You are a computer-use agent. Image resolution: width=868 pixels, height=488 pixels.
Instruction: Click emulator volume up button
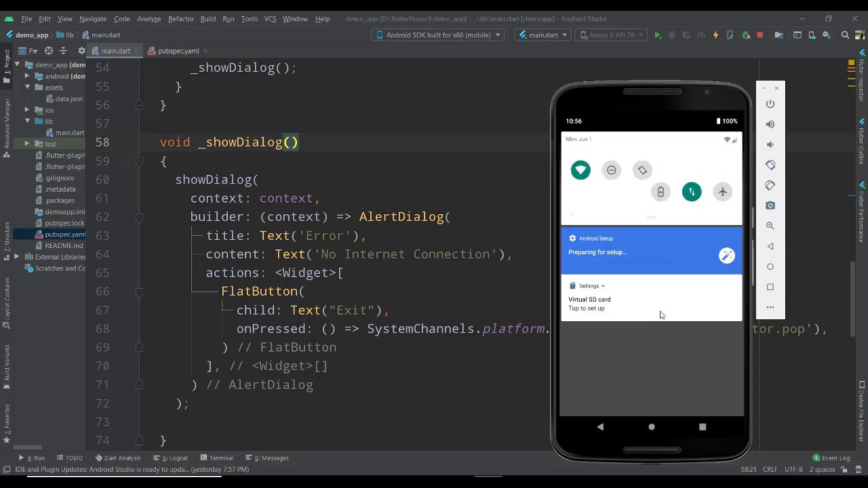coord(770,124)
